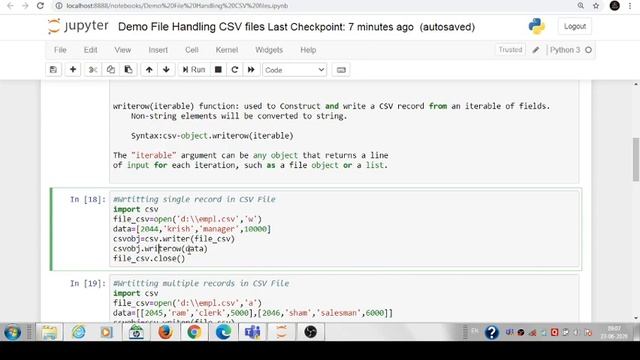640x360 pixels.
Task: Cut selected cells with scissors icon
Action: coord(93,70)
